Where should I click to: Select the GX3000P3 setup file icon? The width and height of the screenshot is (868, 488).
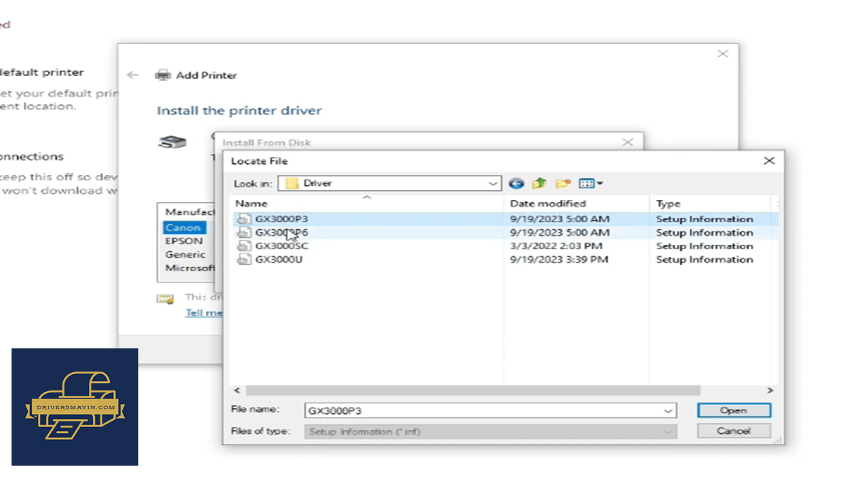(x=243, y=219)
